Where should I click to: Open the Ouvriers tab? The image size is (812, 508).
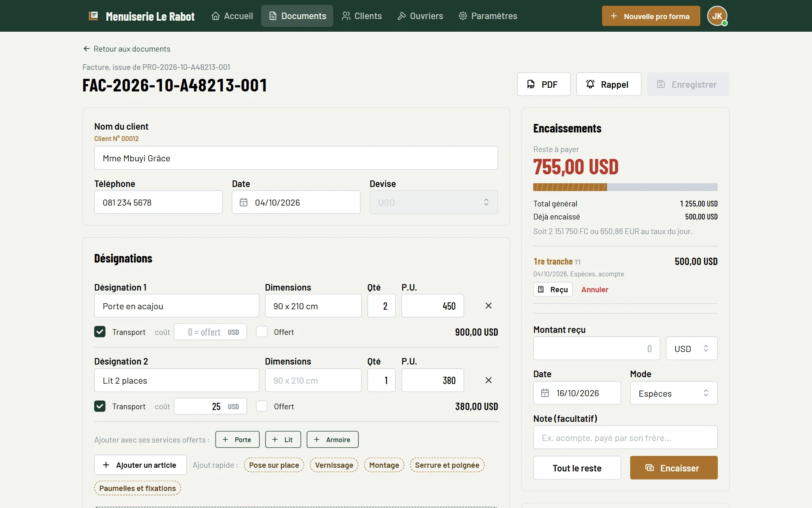(x=420, y=16)
